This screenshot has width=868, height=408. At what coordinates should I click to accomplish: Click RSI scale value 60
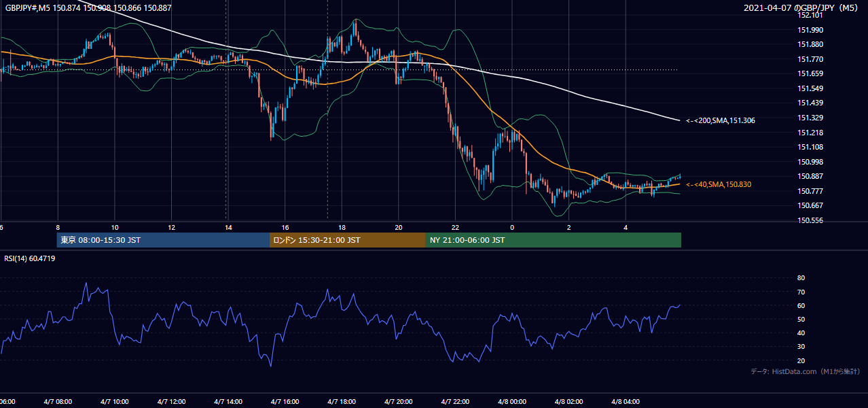click(801, 305)
